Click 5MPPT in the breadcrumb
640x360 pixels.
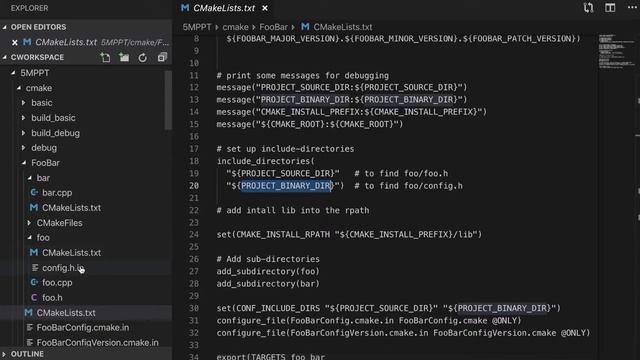(197, 27)
